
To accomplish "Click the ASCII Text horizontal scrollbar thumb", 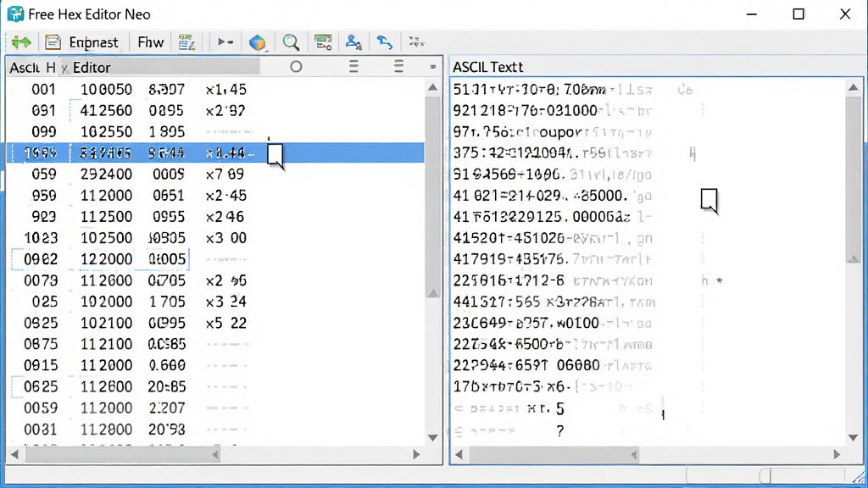I will click(554, 455).
